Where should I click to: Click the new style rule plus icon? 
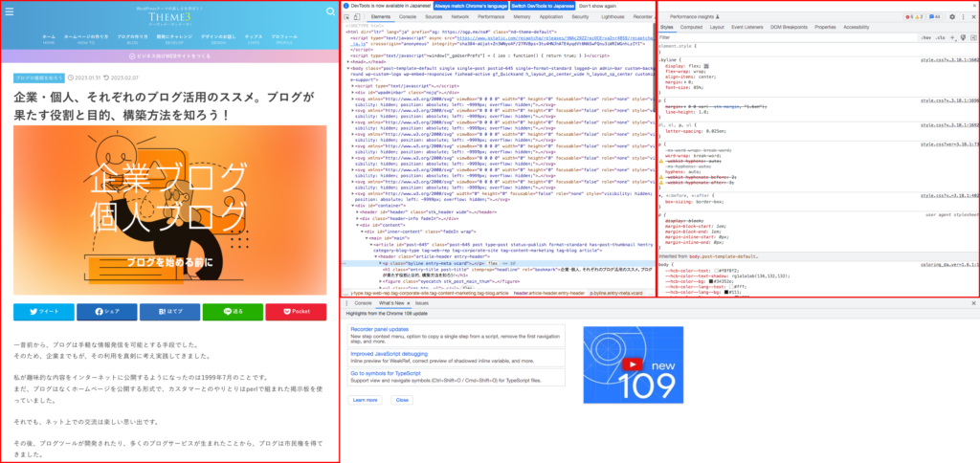point(952,37)
